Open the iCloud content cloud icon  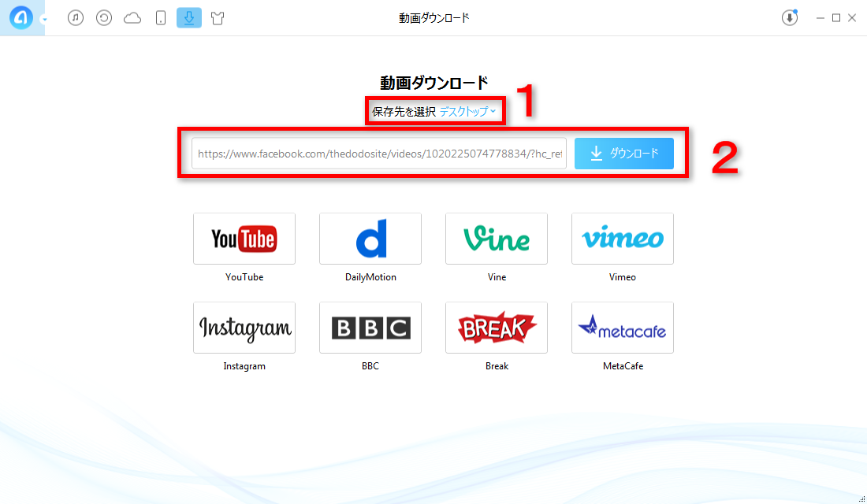pos(132,18)
